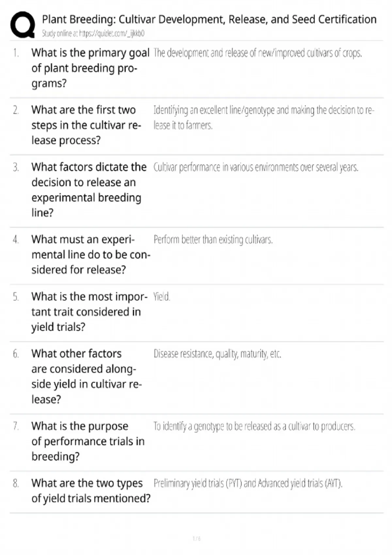Screen dimensions: 392x556
Task: Select question 7 about performance trials purpose
Action: [x=88, y=441]
